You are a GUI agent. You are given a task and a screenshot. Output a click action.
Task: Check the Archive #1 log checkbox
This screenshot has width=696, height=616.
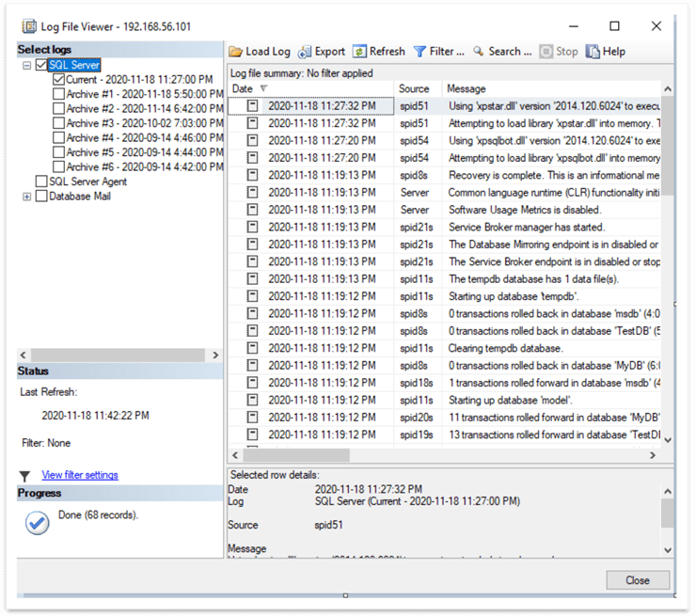coord(58,94)
